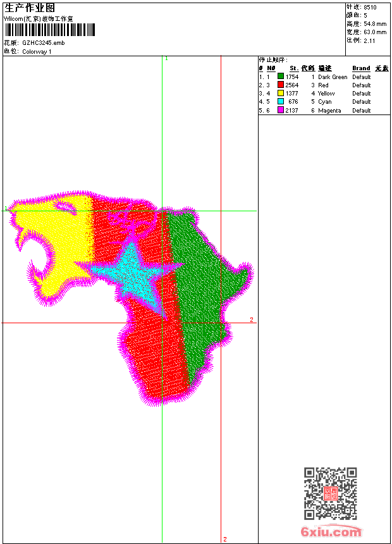Click the Cyan color swatch in list

coord(281,101)
